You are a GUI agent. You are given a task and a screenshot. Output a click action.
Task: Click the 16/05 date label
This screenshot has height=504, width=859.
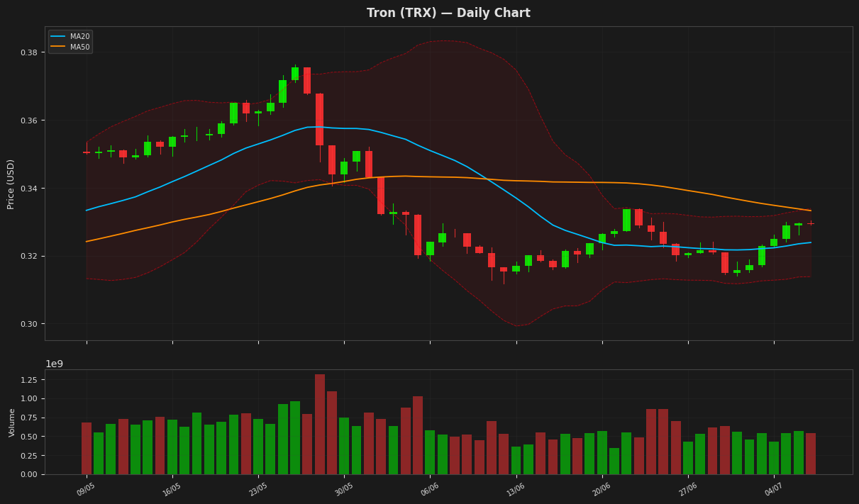pyautogui.click(x=171, y=489)
